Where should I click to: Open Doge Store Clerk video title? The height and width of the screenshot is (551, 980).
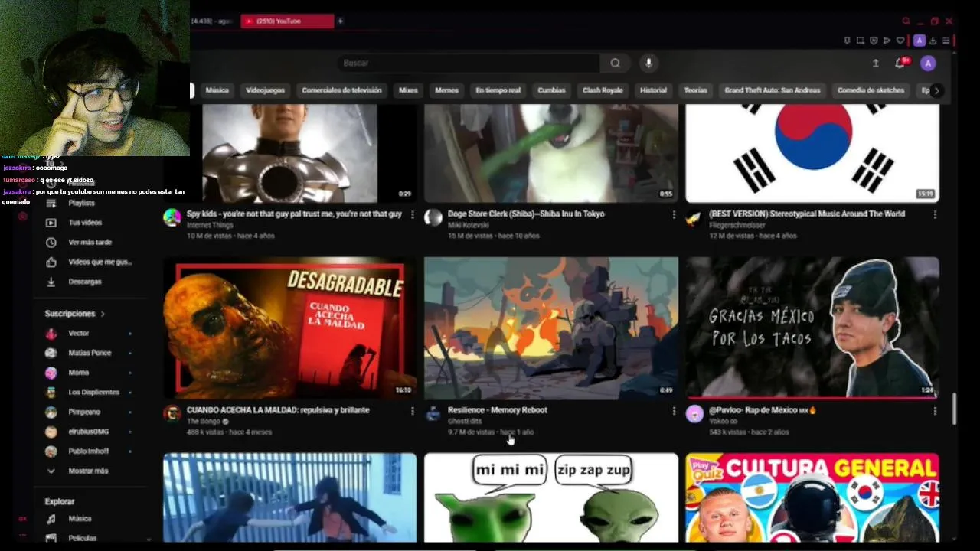[526, 214]
